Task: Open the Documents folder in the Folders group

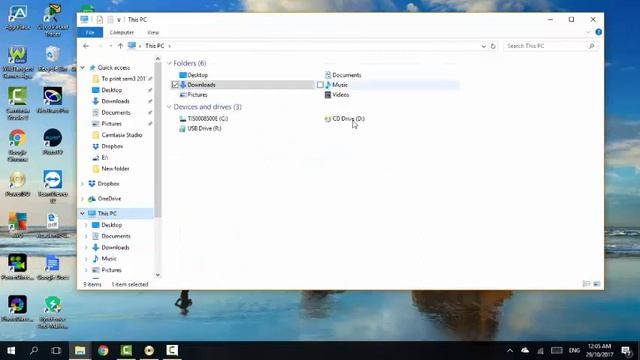Action: pyautogui.click(x=347, y=75)
